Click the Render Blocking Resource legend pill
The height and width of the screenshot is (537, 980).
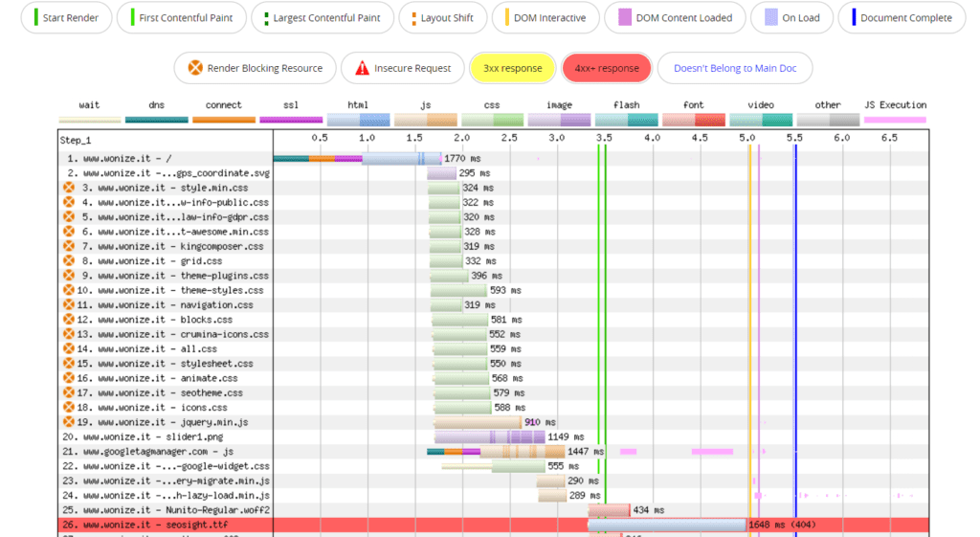click(255, 68)
